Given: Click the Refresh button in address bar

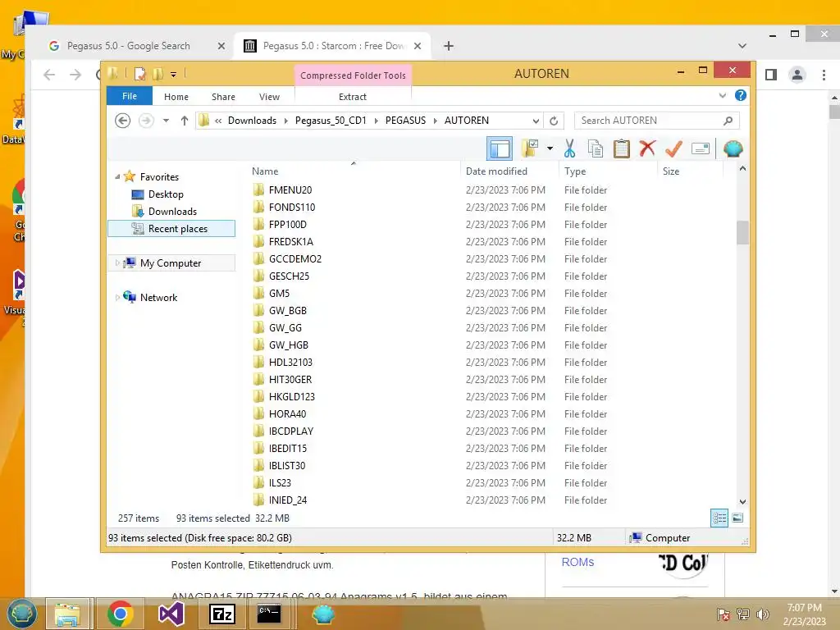Looking at the screenshot, I should pyautogui.click(x=554, y=121).
